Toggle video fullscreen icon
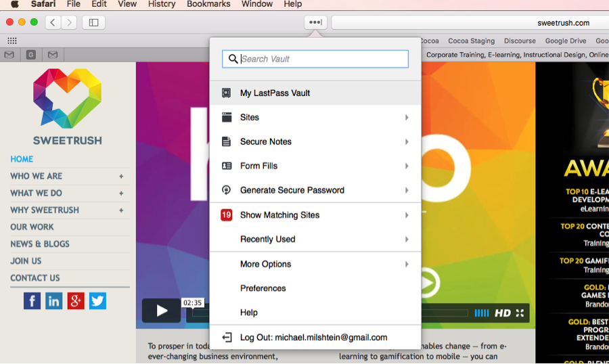Screen dimensions: 609x364 tap(520, 313)
